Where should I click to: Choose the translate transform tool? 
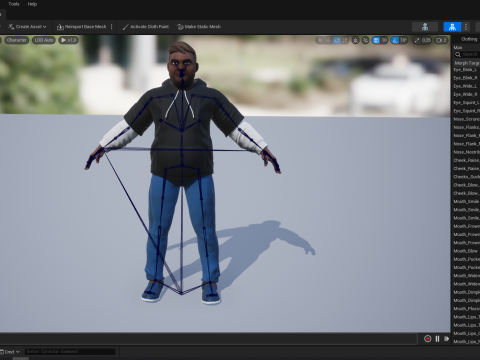point(328,40)
